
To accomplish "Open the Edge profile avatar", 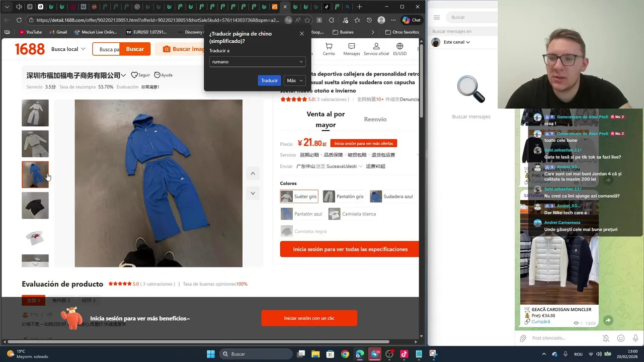I will [x=381, y=20].
